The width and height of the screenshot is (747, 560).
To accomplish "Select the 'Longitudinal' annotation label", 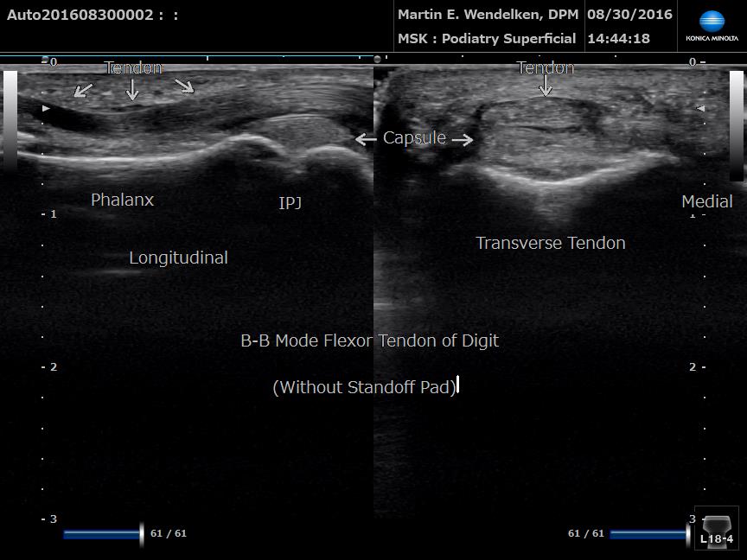I will click(x=178, y=258).
